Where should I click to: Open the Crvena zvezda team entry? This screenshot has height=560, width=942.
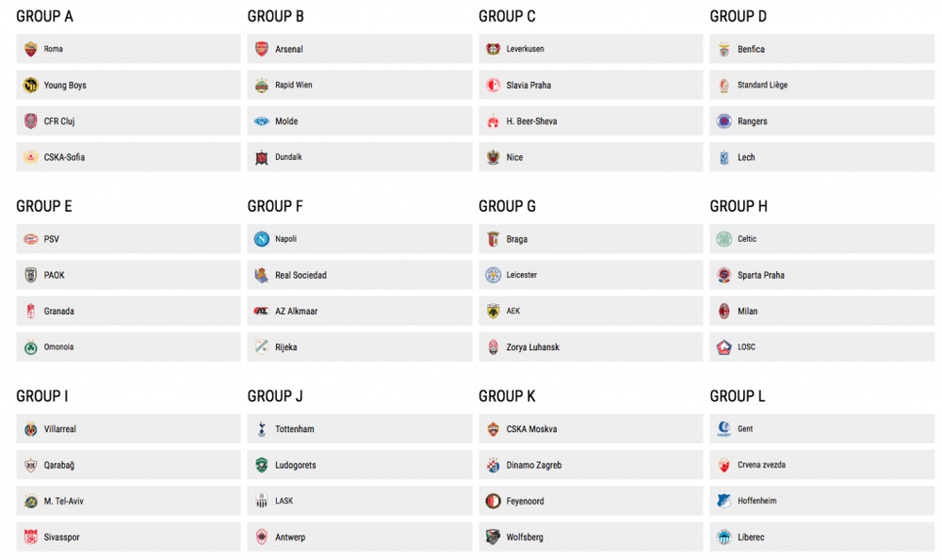pos(821,465)
